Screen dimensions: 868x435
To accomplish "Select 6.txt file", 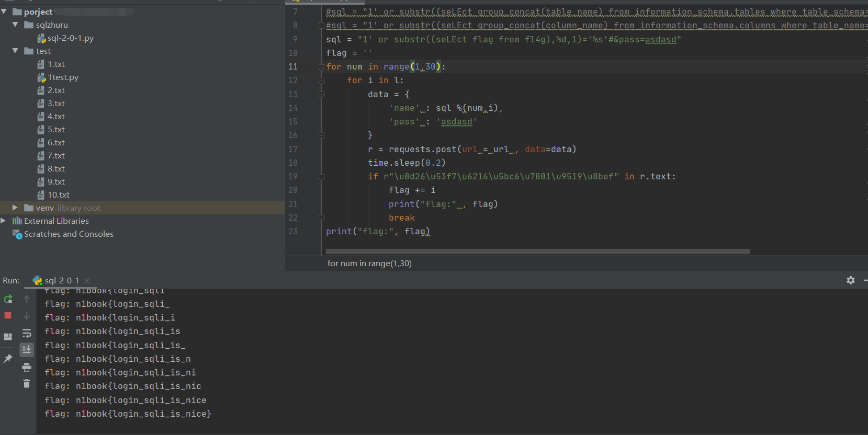I will [56, 142].
